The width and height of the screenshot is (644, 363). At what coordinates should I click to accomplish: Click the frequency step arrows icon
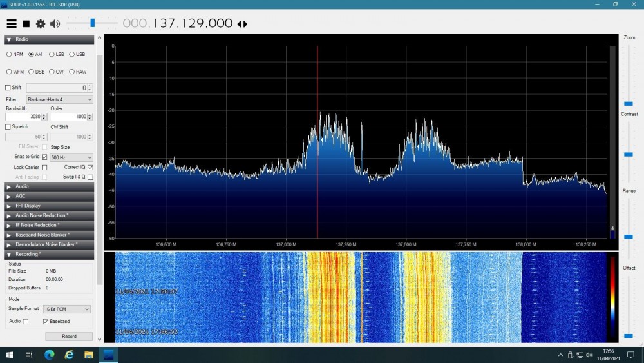coord(242,24)
